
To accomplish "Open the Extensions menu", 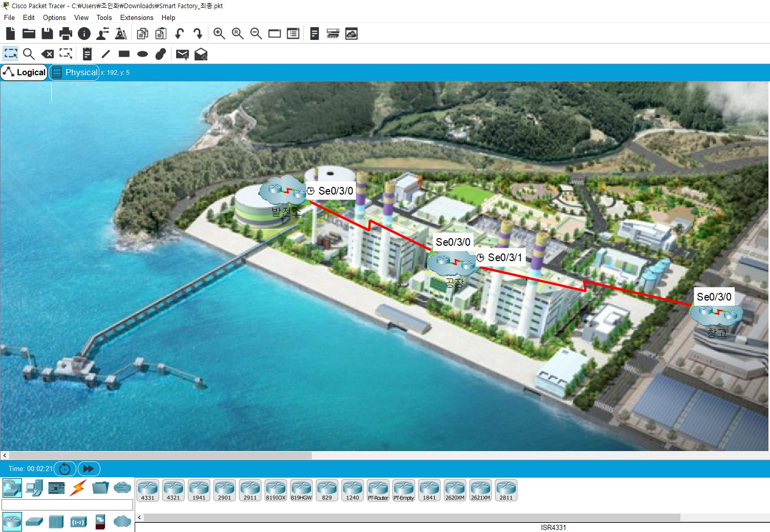I will tap(136, 17).
